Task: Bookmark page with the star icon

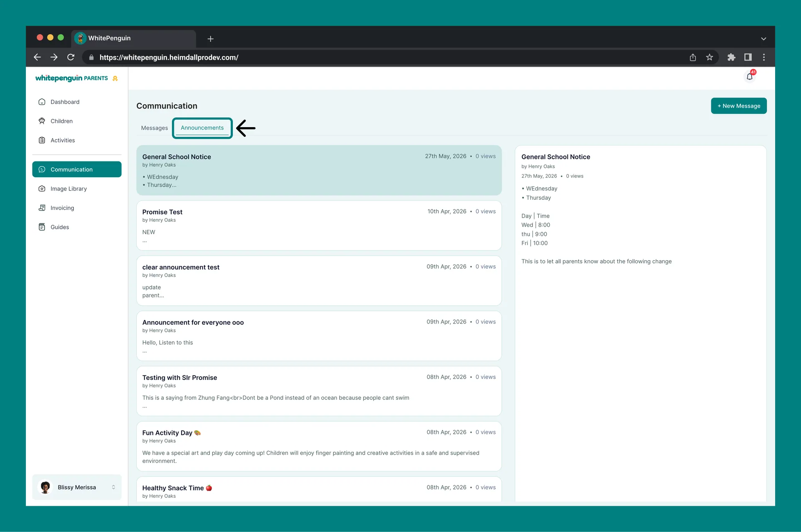Action: click(709, 57)
